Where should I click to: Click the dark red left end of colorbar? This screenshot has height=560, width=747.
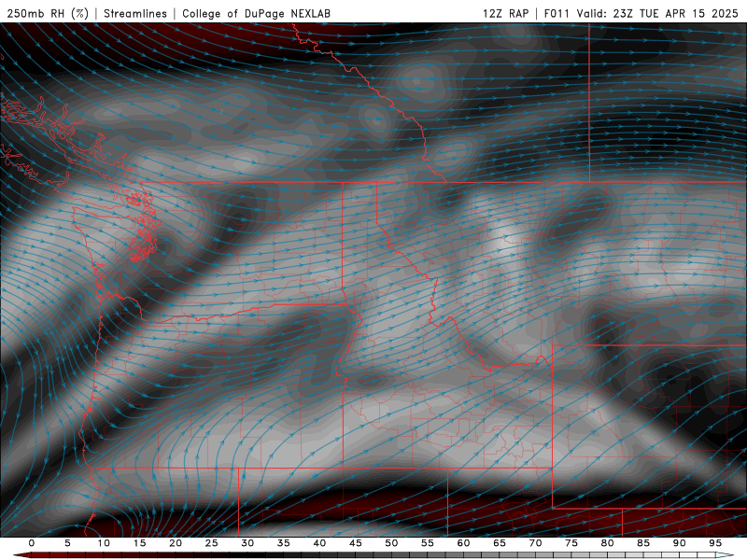(x=22, y=555)
